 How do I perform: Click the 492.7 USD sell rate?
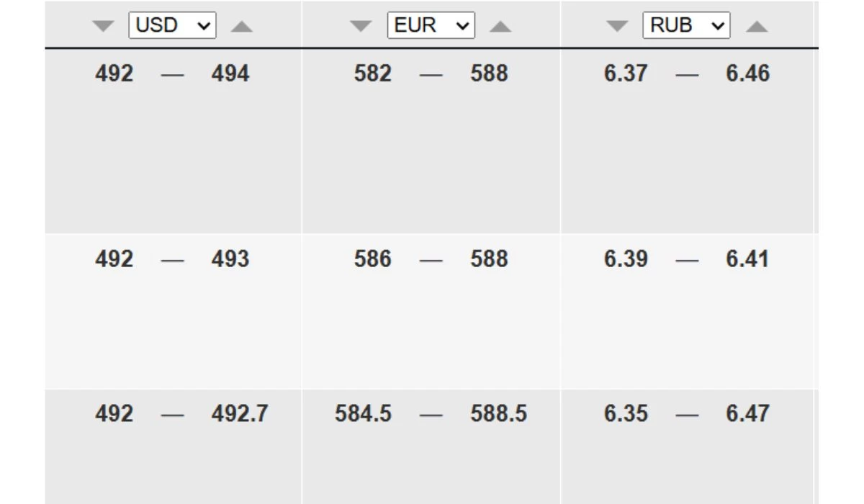[240, 414]
